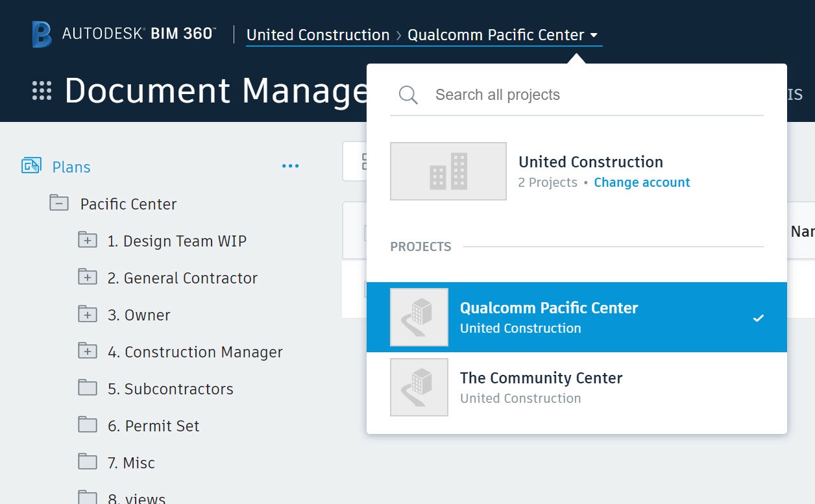Expand the 3. Owner folder
The image size is (815, 504).
point(88,314)
